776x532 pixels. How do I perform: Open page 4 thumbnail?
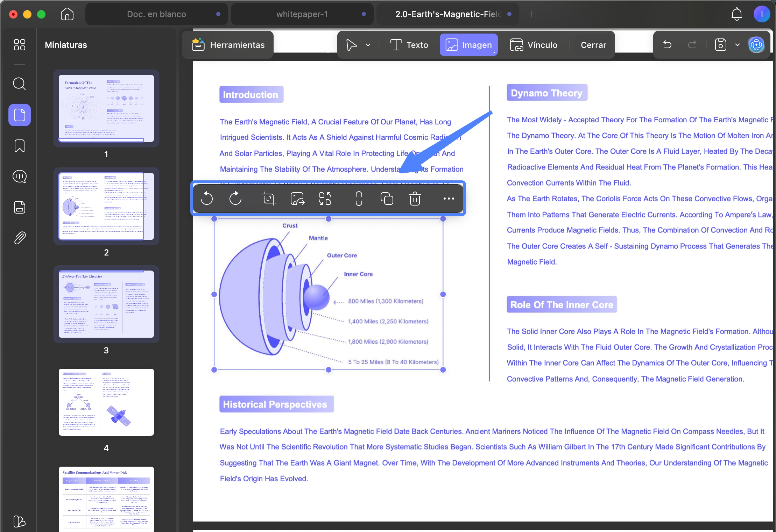point(106,402)
